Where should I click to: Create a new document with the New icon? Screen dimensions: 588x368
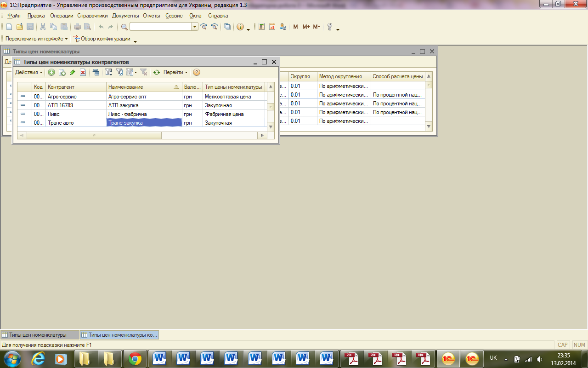pos(9,27)
